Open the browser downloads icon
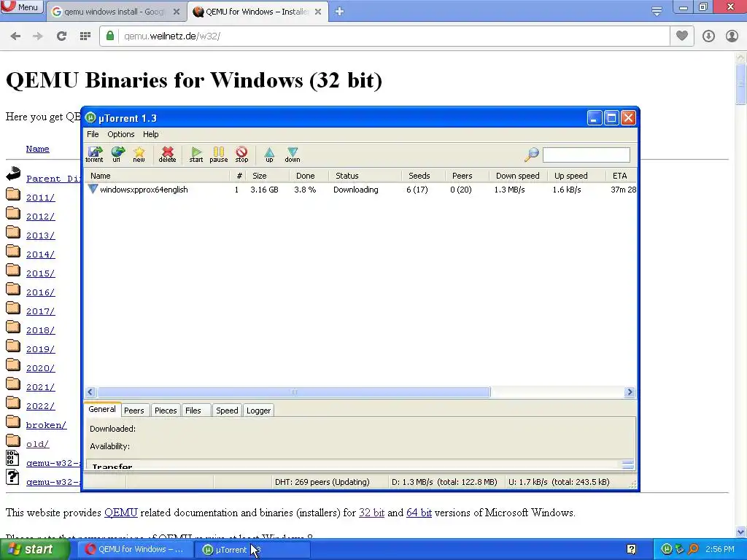747x560 pixels. (708, 36)
